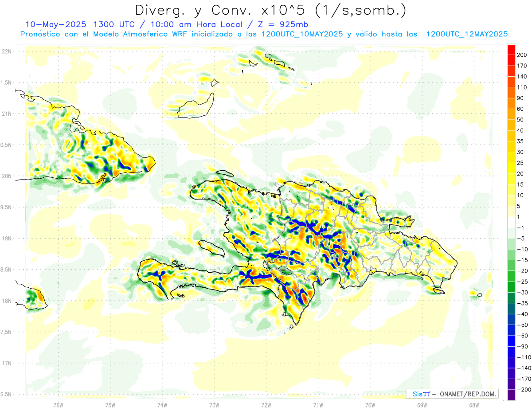The height and width of the screenshot is (411, 532).
Task: Click the '90' value on the color scale
Action: pos(520,98)
